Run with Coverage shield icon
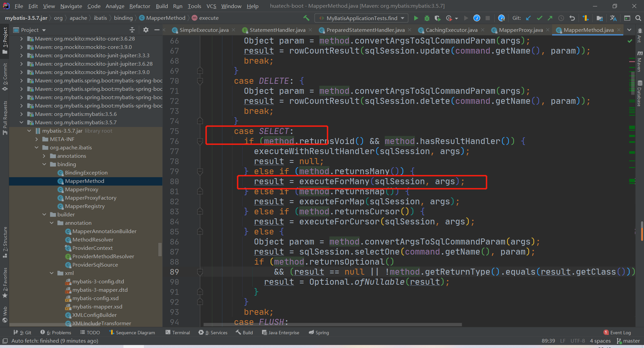Screen dimensions: 644x348 (437, 18)
